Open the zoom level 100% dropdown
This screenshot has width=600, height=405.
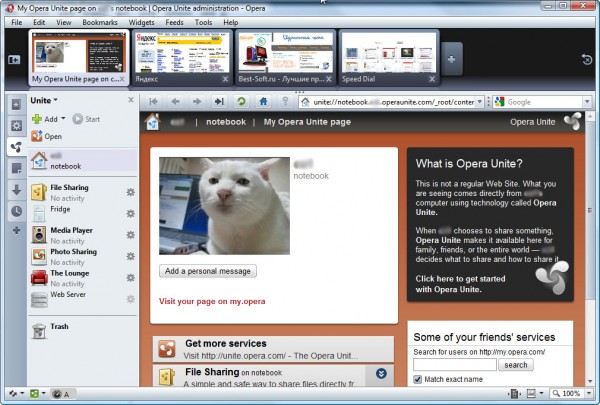(x=589, y=394)
